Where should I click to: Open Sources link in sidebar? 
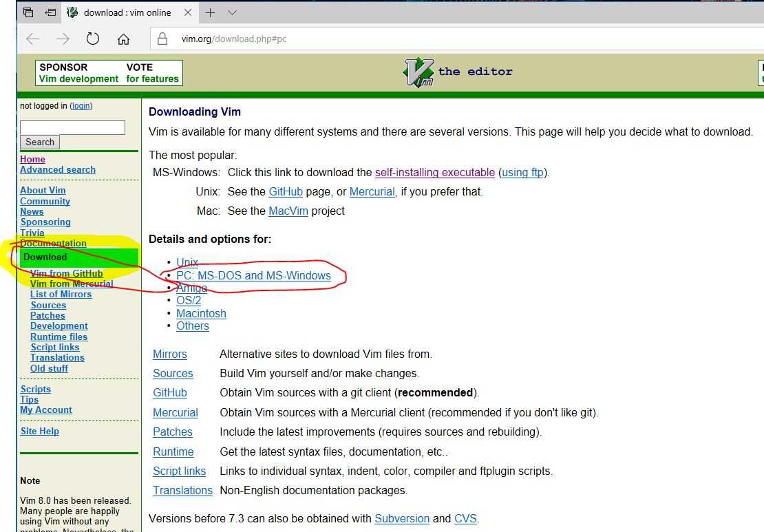click(48, 306)
